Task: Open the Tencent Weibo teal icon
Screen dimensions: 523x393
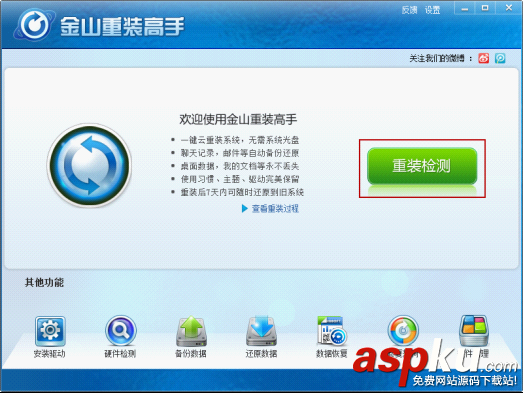Action: click(500, 58)
